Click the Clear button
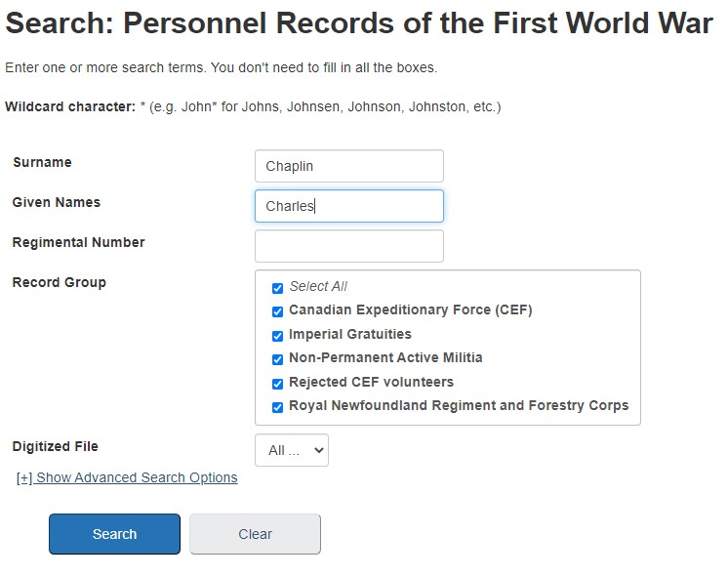 coord(255,534)
